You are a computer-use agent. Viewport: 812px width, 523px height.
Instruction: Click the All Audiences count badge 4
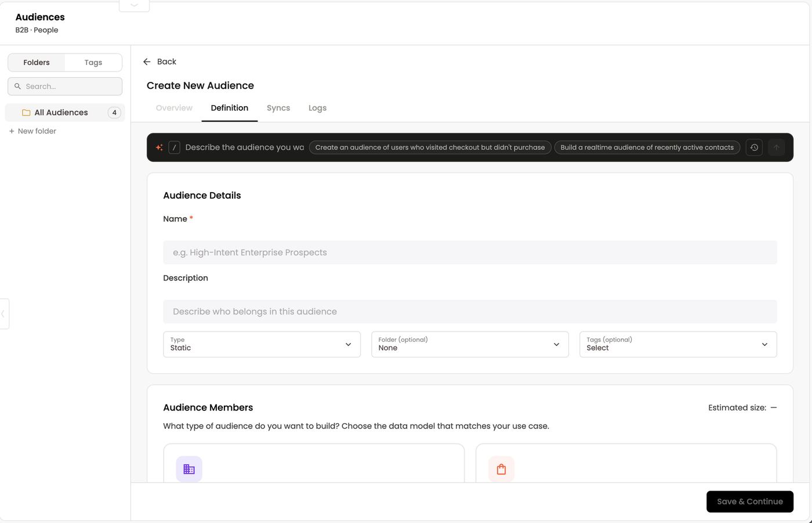point(114,113)
